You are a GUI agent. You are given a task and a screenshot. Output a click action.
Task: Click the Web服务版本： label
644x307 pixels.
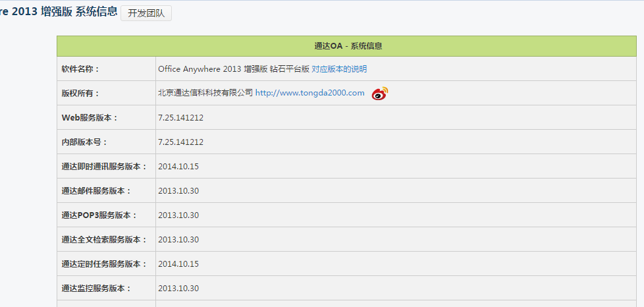click(x=90, y=117)
